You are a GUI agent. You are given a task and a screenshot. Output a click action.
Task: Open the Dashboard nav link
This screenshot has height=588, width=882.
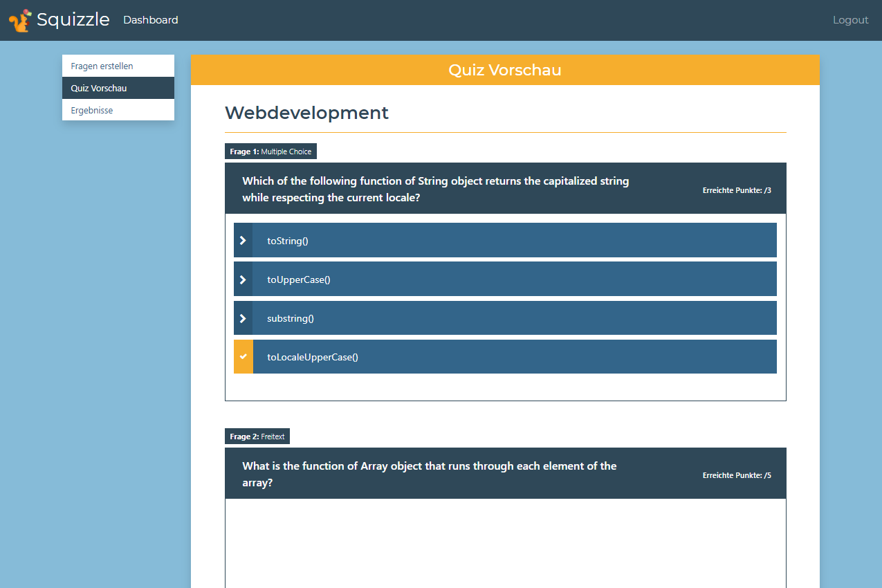[151, 20]
